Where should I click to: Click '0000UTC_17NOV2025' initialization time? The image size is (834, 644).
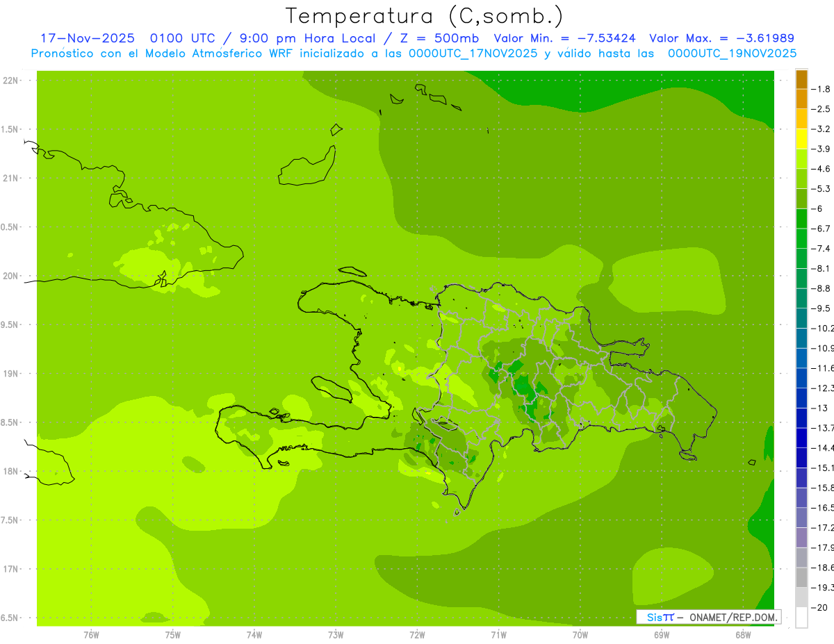[x=473, y=53]
